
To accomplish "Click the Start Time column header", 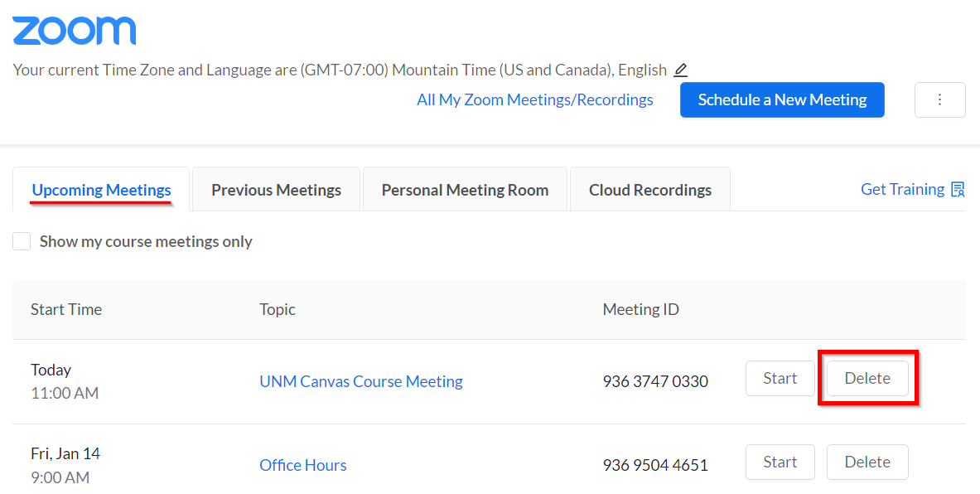I will (x=66, y=310).
